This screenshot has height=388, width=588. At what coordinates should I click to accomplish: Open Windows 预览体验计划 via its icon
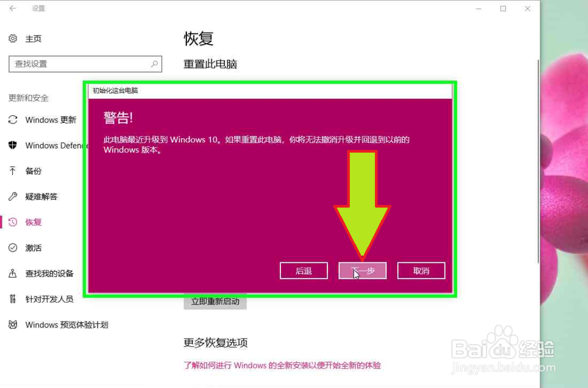coord(13,325)
